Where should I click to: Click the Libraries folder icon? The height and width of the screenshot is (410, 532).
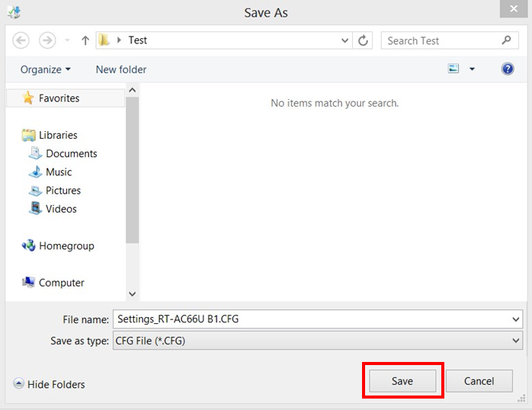click(28, 135)
